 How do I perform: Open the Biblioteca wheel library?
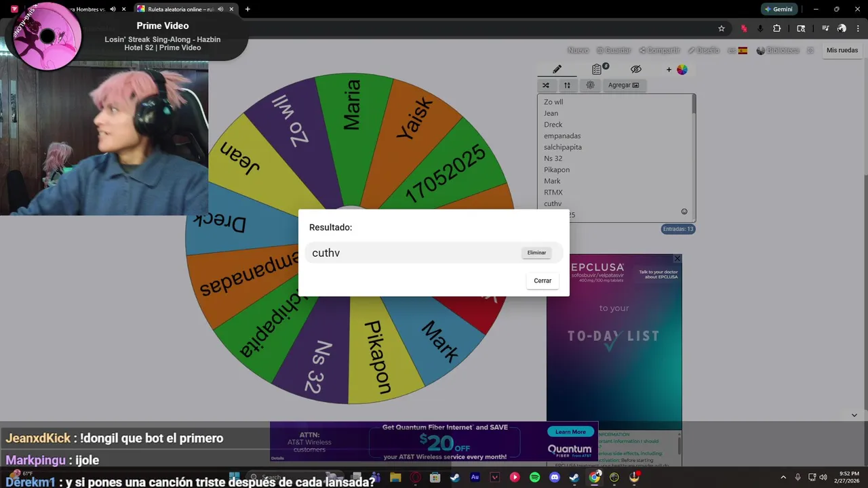point(778,50)
